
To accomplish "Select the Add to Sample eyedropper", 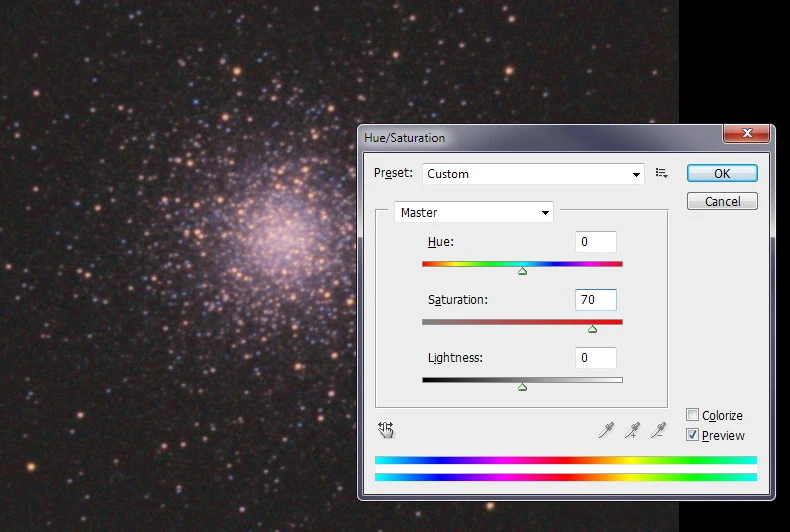I will tap(632, 430).
